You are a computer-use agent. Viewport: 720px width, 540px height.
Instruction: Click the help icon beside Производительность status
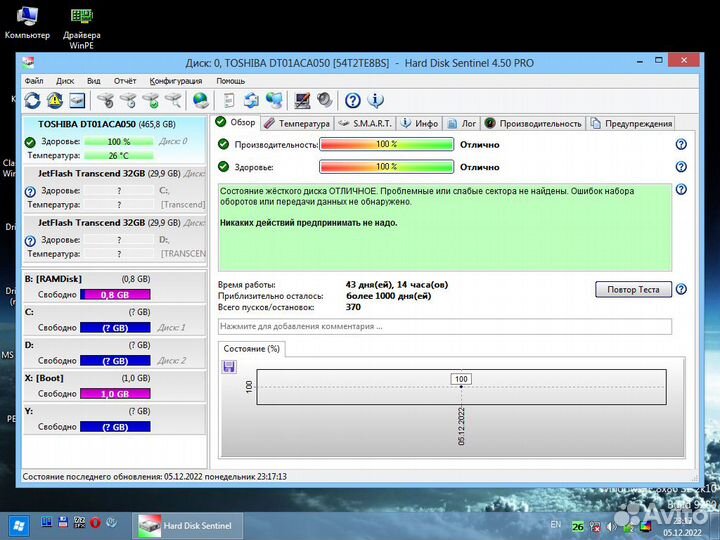[681, 144]
